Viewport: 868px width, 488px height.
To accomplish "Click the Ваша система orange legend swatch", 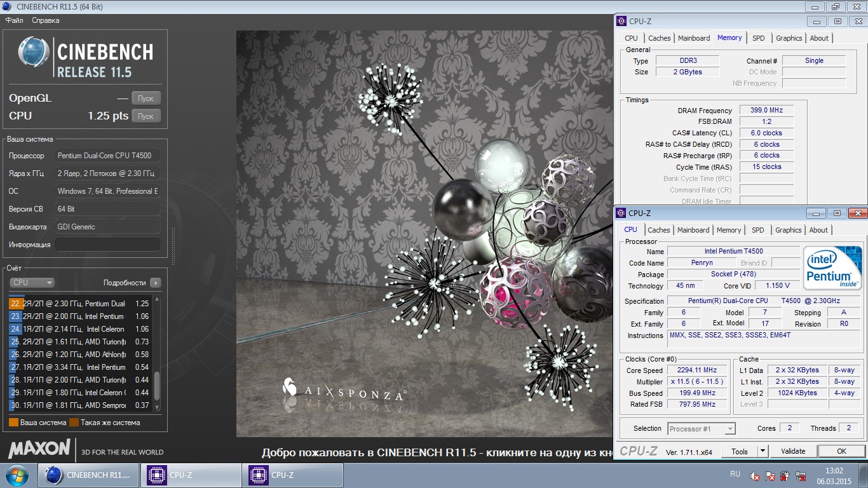I will pyautogui.click(x=13, y=423).
